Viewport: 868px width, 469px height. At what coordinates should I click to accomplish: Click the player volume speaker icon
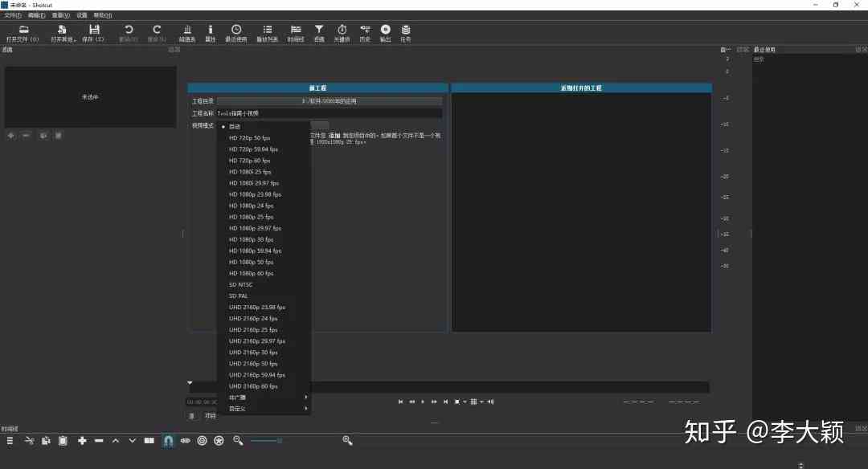coord(490,402)
